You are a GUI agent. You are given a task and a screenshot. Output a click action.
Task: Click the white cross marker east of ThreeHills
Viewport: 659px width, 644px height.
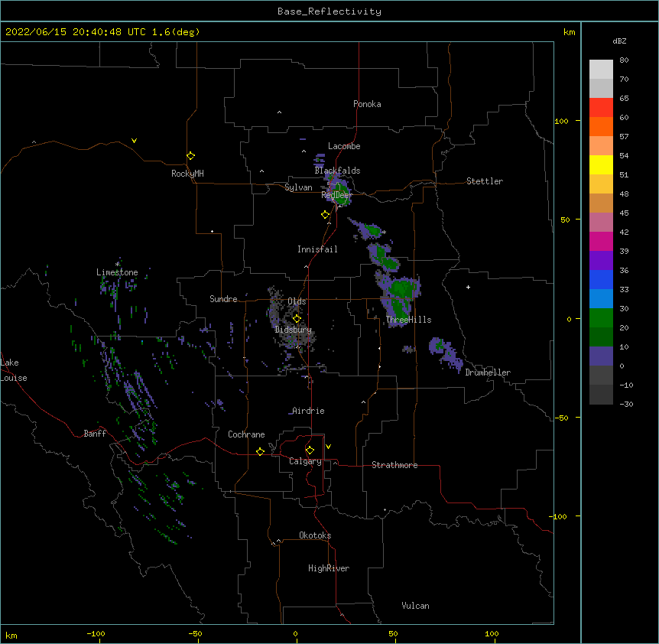pos(468,287)
